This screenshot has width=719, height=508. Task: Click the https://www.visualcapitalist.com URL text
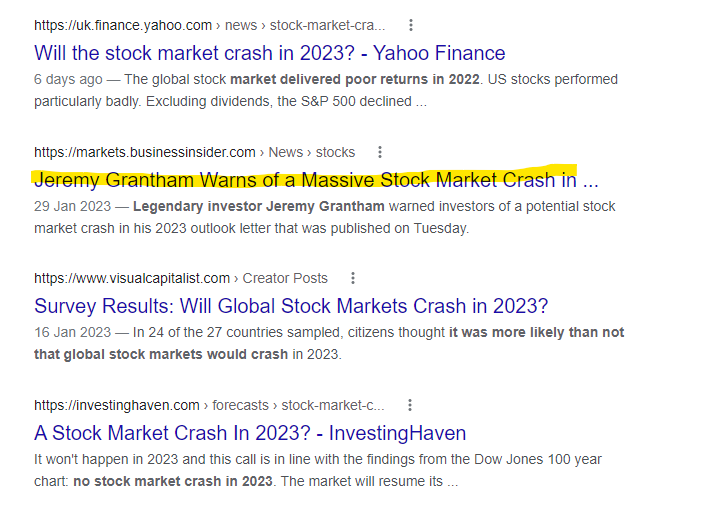coord(132,278)
